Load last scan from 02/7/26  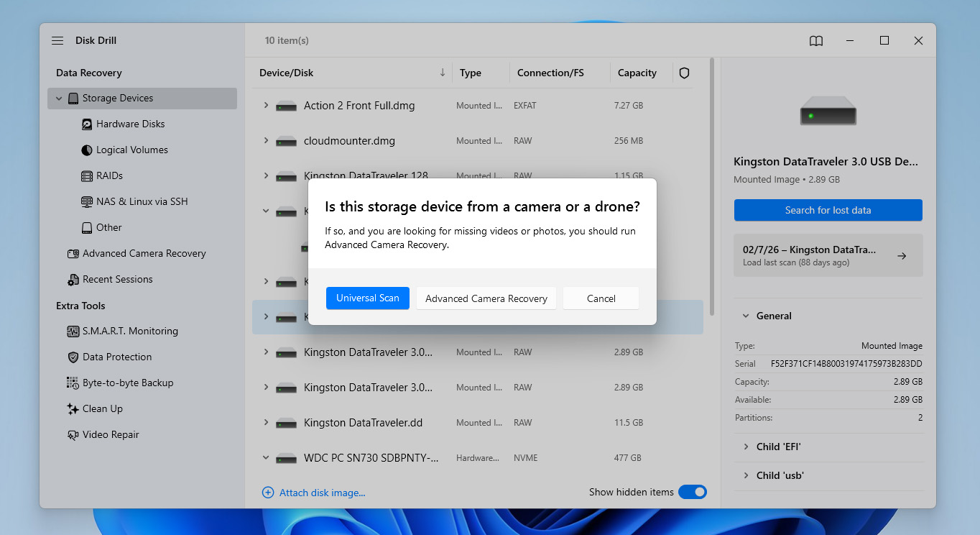click(x=828, y=255)
